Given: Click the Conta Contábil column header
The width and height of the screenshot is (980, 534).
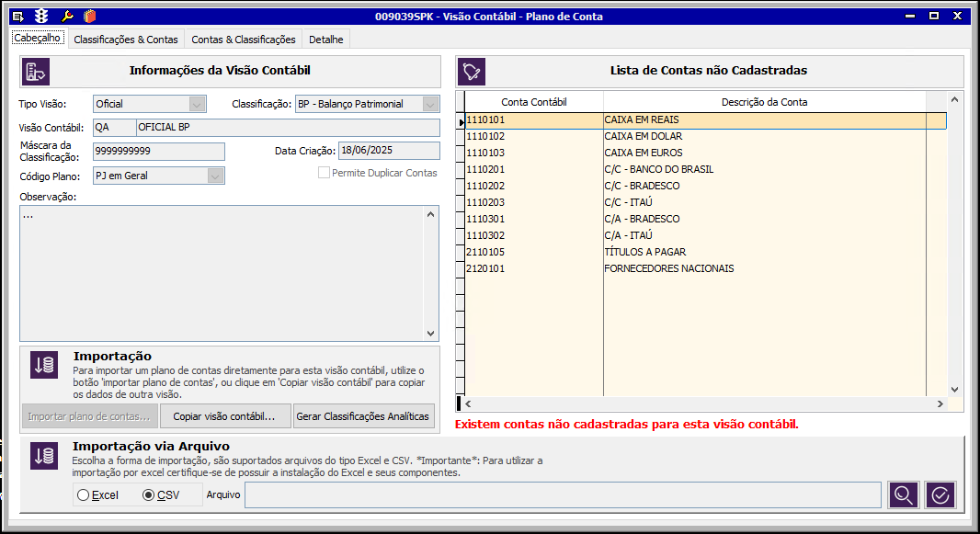Looking at the screenshot, I should pos(534,102).
